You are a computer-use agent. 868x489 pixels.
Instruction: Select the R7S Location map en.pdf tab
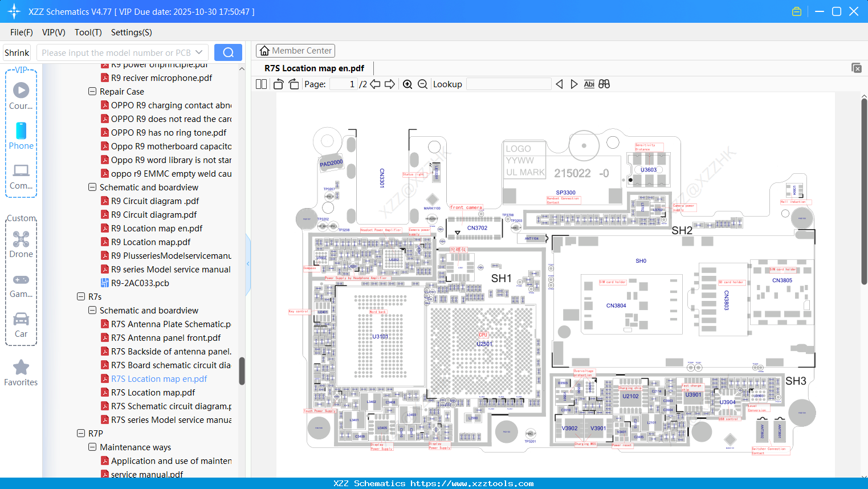(x=313, y=68)
